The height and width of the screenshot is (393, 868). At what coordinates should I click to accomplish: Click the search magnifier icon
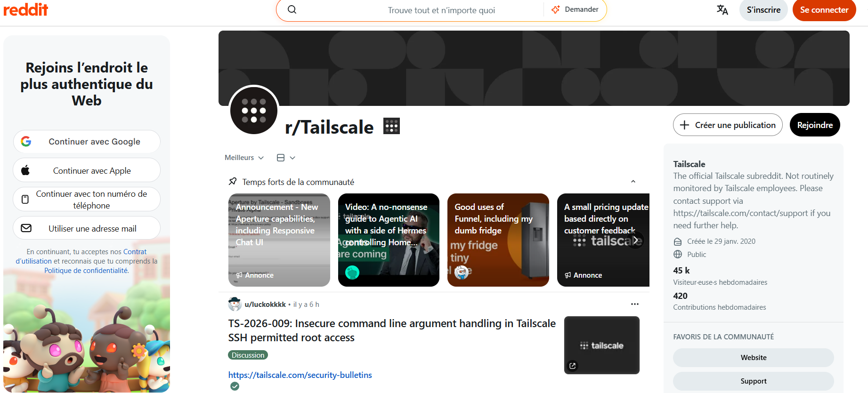[x=292, y=10]
